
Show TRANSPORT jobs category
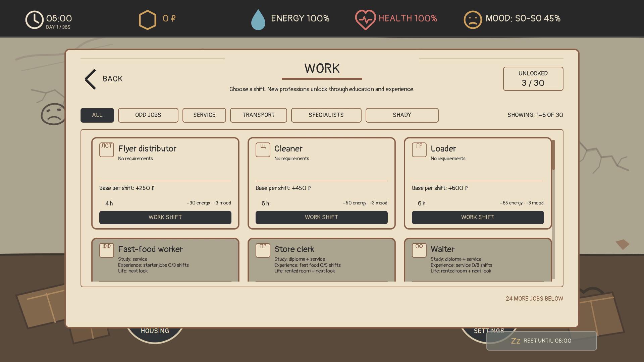pyautogui.click(x=259, y=115)
